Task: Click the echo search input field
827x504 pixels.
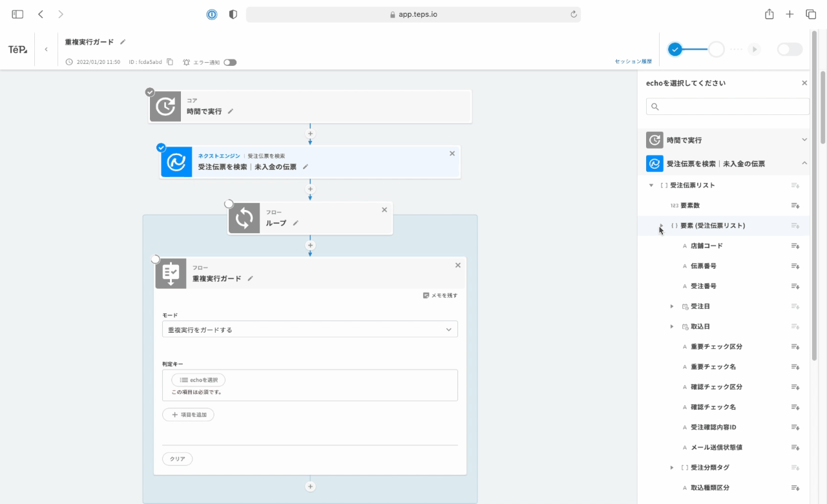Action: (x=728, y=107)
